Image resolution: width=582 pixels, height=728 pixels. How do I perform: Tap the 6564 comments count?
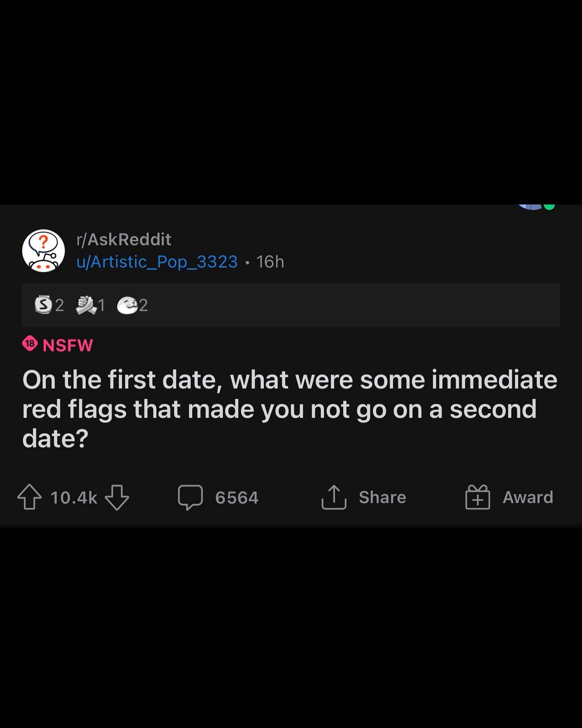(x=236, y=497)
